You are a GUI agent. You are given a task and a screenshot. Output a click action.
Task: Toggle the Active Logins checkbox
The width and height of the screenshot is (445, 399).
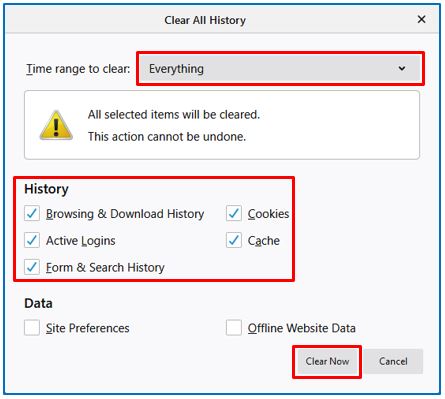click(x=32, y=240)
